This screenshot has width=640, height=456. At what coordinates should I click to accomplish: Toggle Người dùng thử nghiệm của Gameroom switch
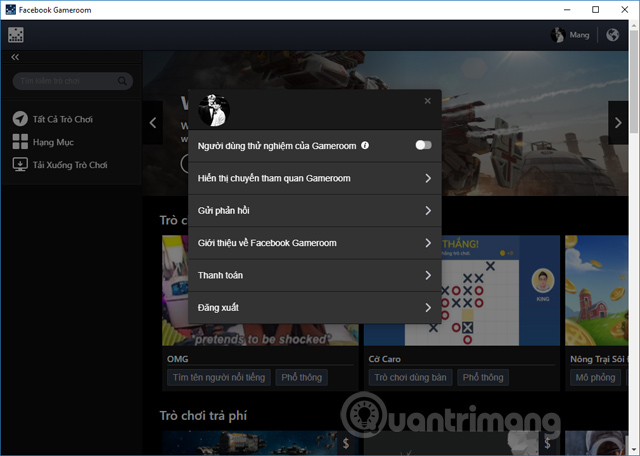coord(423,145)
